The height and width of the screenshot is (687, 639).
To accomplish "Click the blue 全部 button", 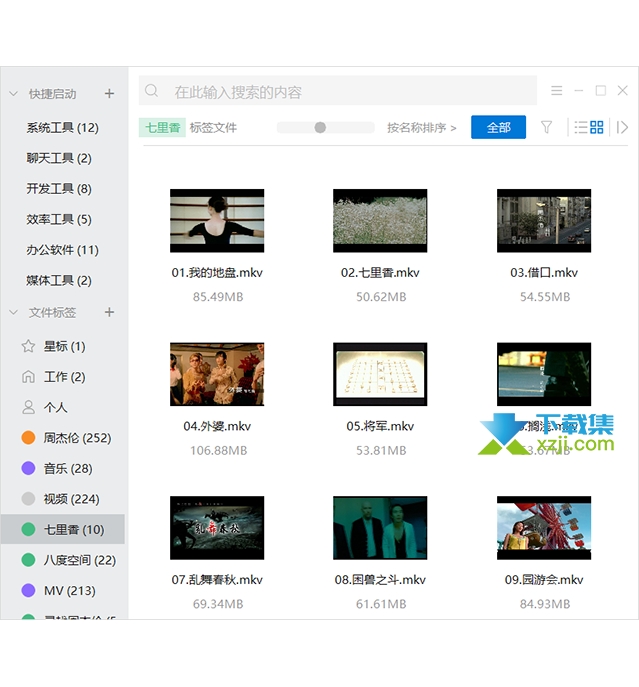I will (x=498, y=127).
